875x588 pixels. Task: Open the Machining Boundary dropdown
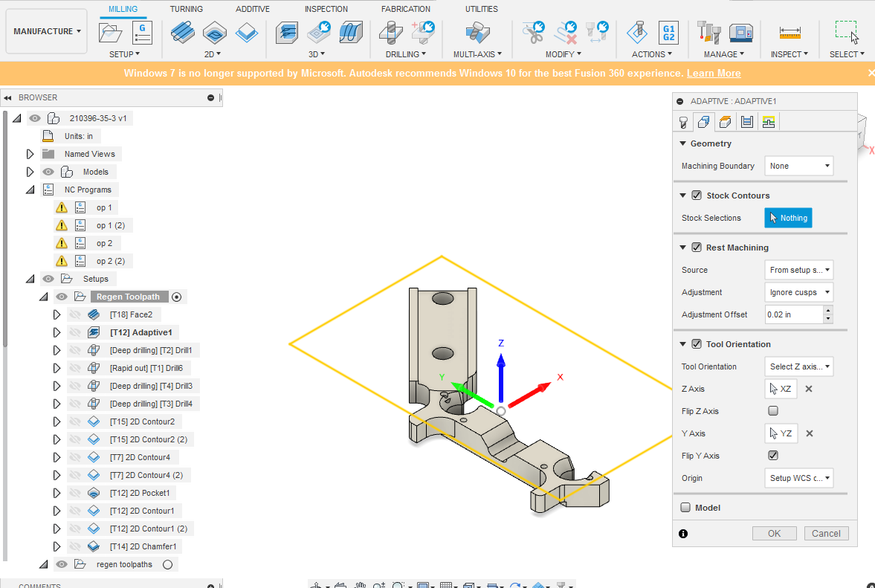point(799,165)
